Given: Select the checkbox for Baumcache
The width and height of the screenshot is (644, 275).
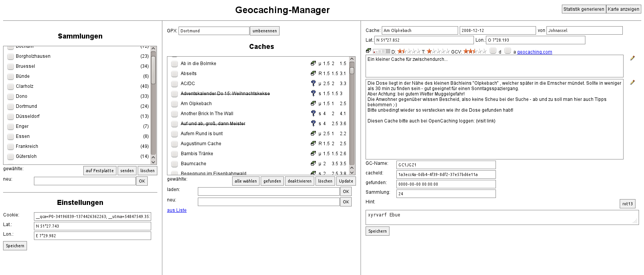Looking at the screenshot, I should pos(175,164).
